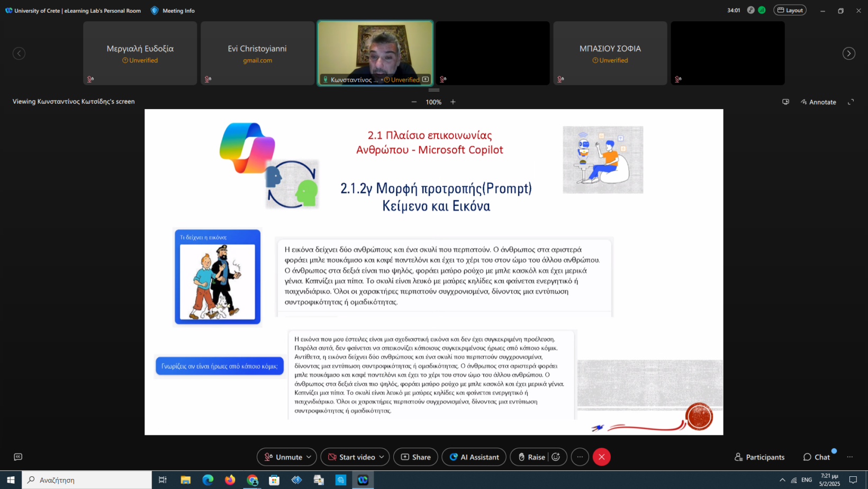868x489 pixels.
Task: Expand shared screen to full view
Action: coord(851,102)
